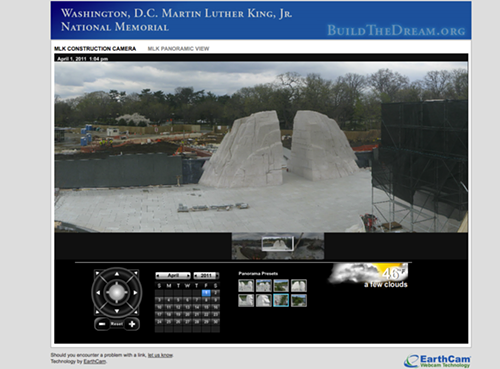Go to next month after April

pyautogui.click(x=188, y=276)
